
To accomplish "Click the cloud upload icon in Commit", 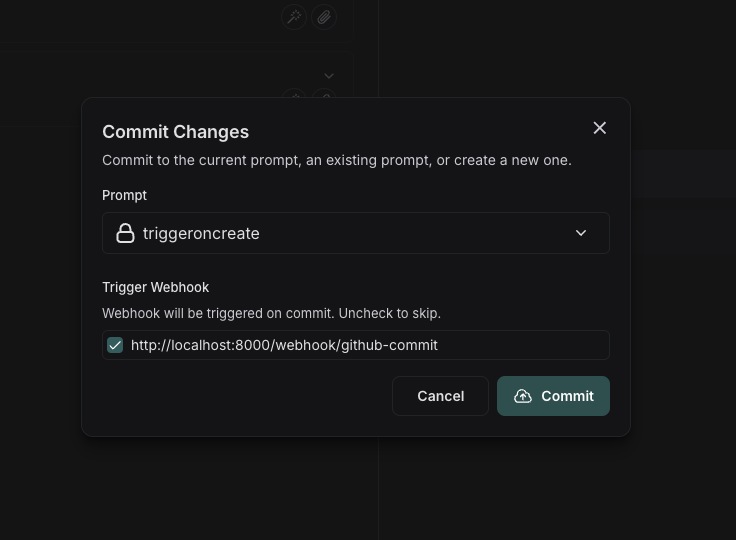I will pos(522,396).
